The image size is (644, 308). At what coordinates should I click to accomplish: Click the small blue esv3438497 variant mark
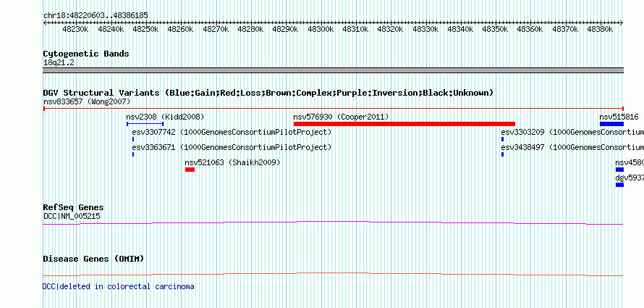(502, 154)
